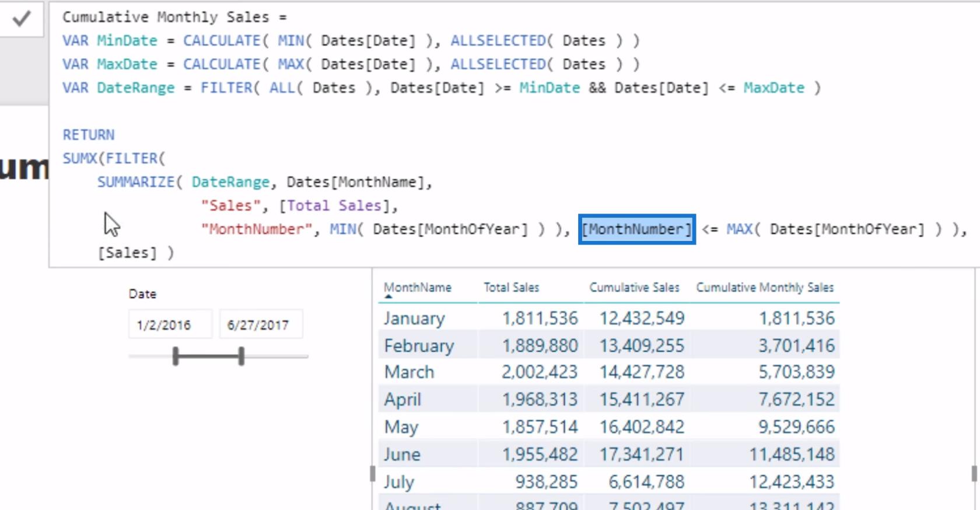Viewport: 980px width, 510px height.
Task: Select the June row label
Action: (402, 455)
